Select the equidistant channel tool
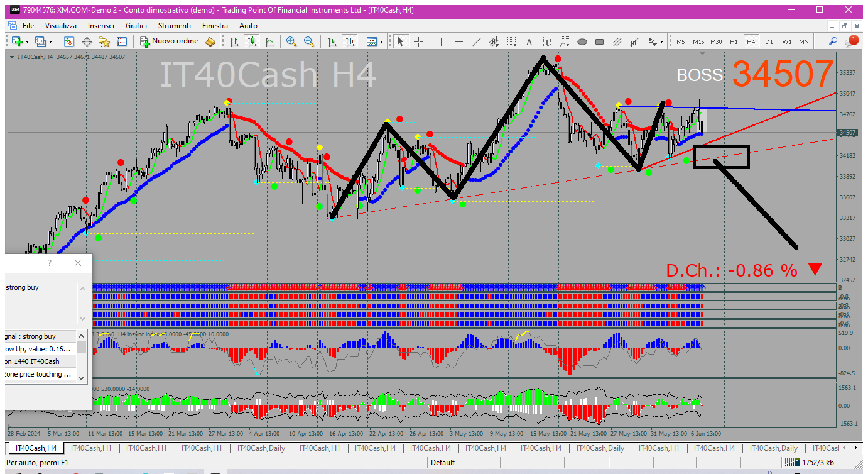Viewport: 868px width, 474px height. [x=494, y=41]
